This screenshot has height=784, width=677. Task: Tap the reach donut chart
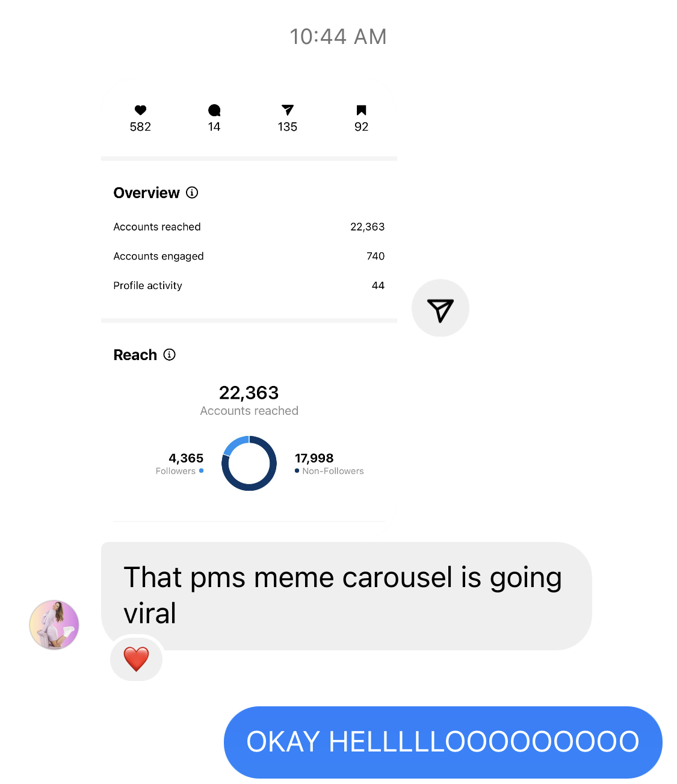point(249,463)
